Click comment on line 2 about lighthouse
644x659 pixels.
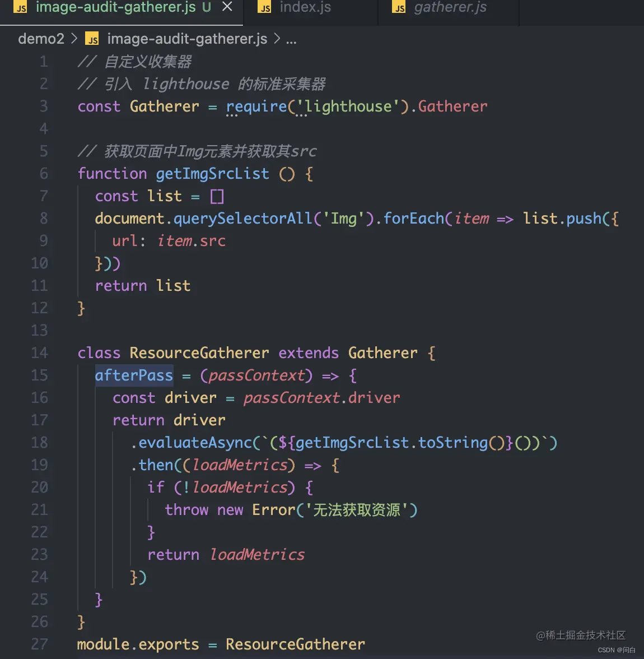pos(202,84)
